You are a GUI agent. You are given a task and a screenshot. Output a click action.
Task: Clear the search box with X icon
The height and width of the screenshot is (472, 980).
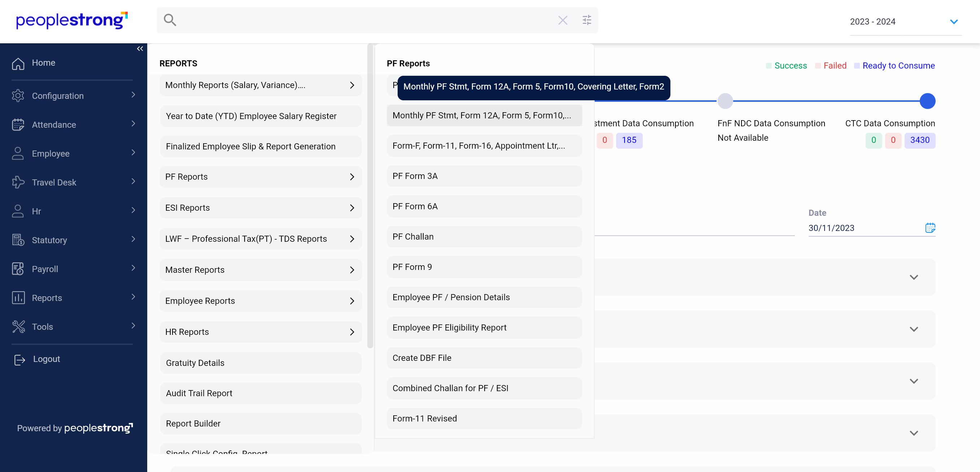(563, 20)
